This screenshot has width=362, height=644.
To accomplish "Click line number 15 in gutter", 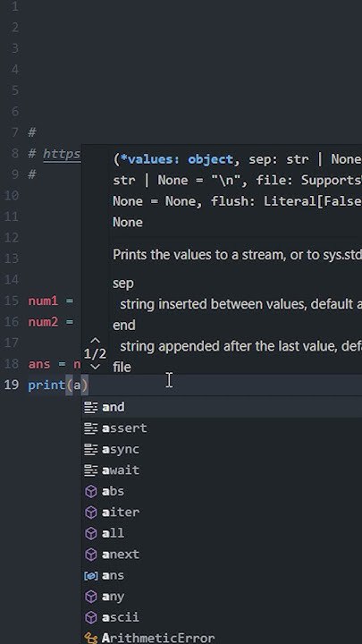I will click(11, 301).
